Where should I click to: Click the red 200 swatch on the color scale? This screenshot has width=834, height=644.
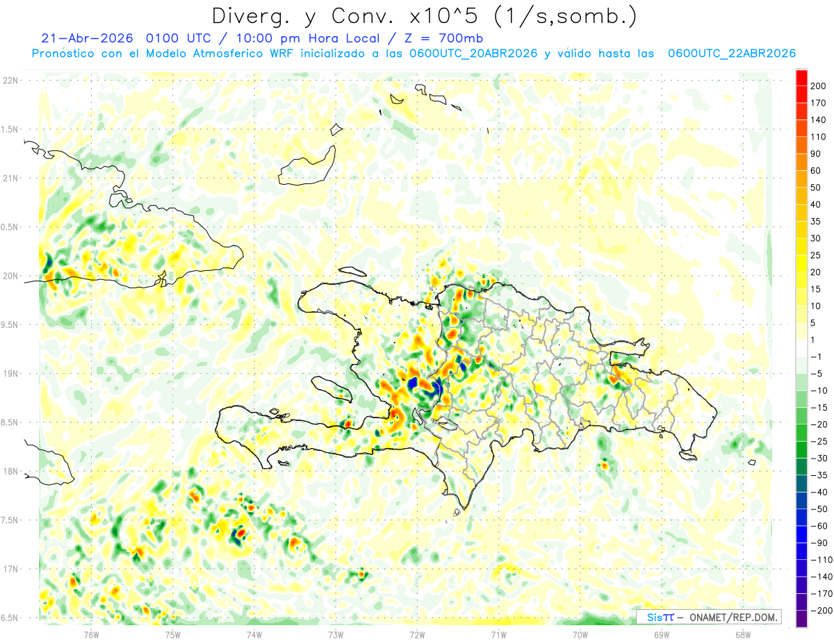801,78
